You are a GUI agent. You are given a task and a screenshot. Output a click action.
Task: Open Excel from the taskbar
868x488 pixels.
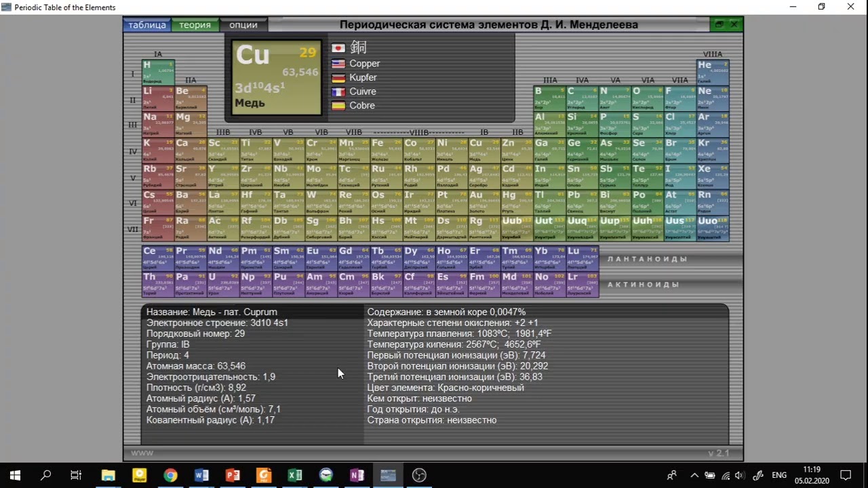click(x=295, y=475)
